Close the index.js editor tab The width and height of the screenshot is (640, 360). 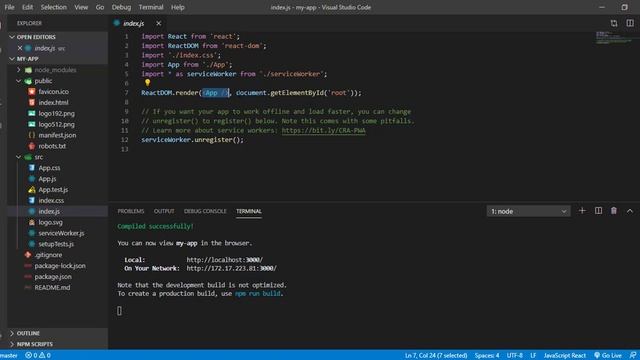click(x=158, y=23)
